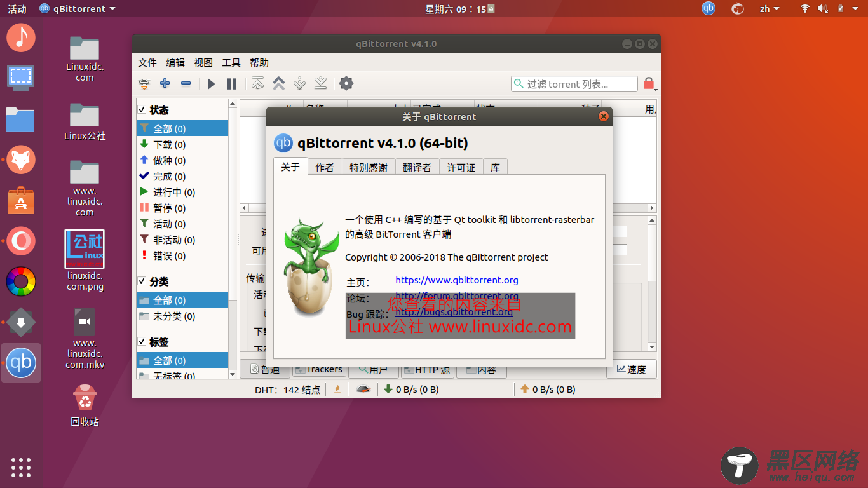This screenshot has height=488, width=868.
Task: Switch to the 库 tab
Action: click(x=495, y=167)
